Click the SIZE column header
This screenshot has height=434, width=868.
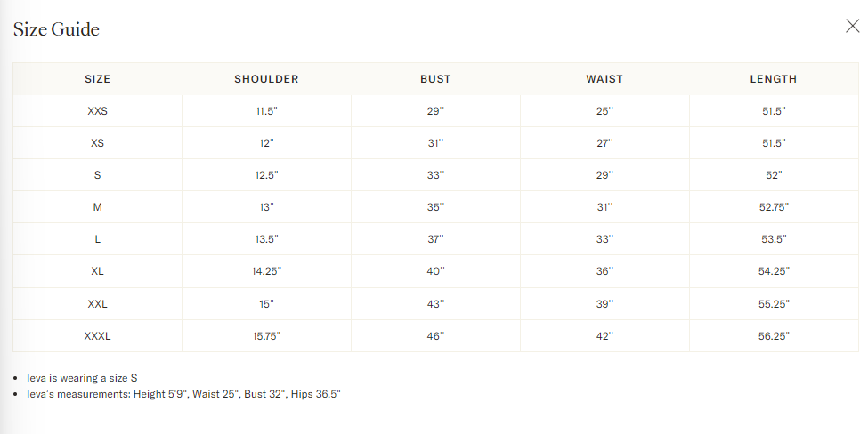(97, 79)
